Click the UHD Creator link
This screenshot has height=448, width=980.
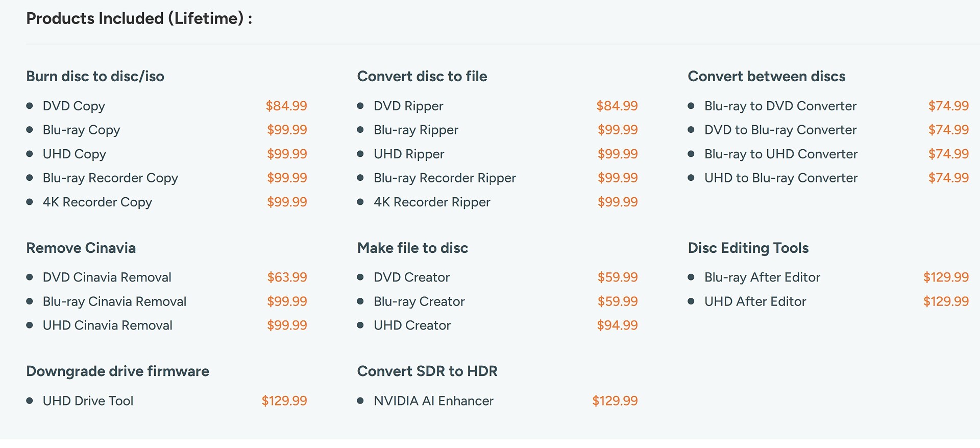click(412, 325)
